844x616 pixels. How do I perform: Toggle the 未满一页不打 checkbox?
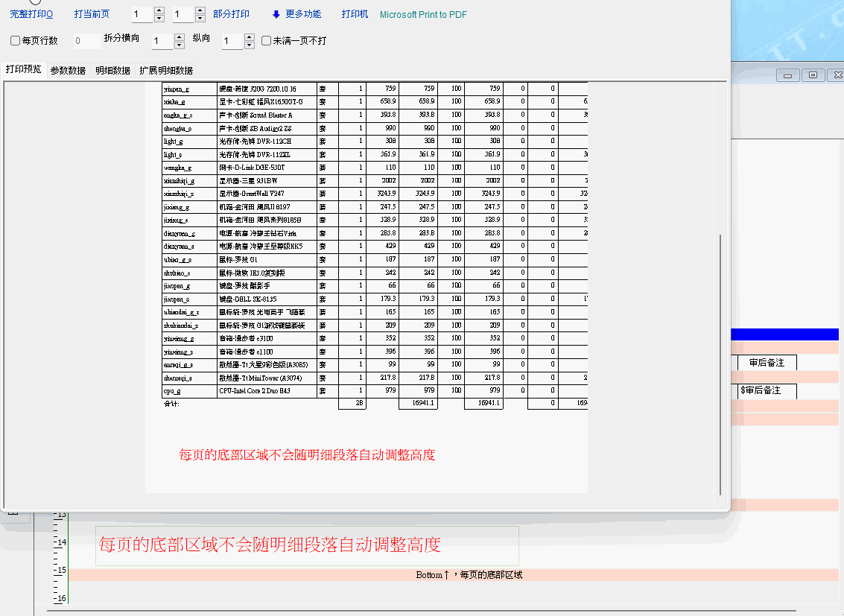pos(267,41)
